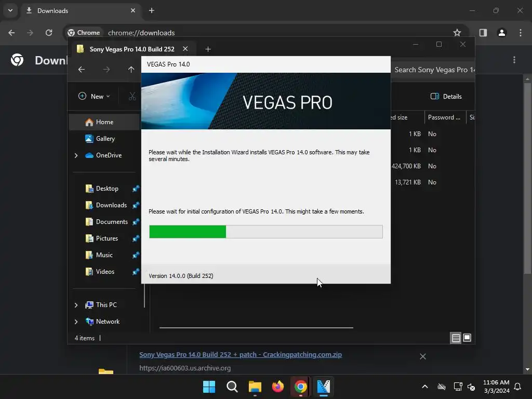Open OneDrive in the sidebar
This screenshot has width=532, height=399.
click(x=109, y=155)
